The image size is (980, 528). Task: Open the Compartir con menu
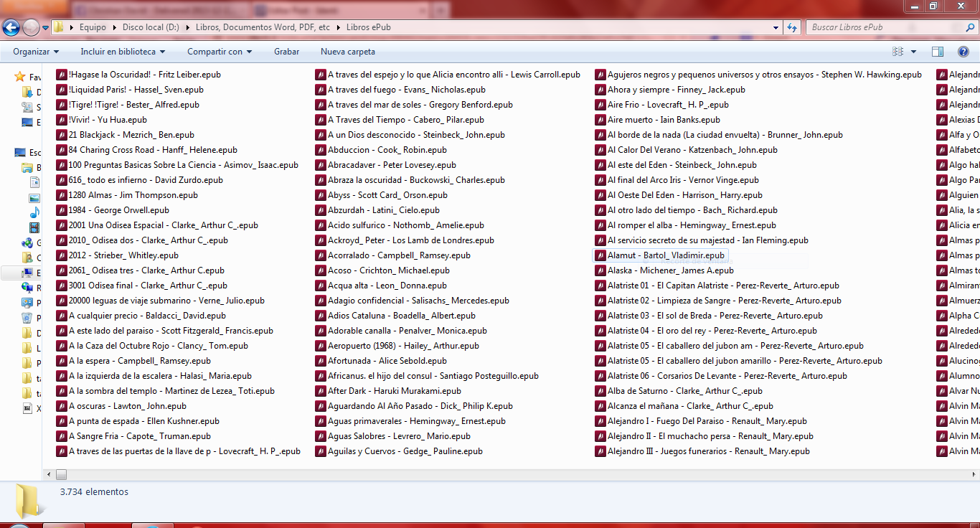pos(220,52)
